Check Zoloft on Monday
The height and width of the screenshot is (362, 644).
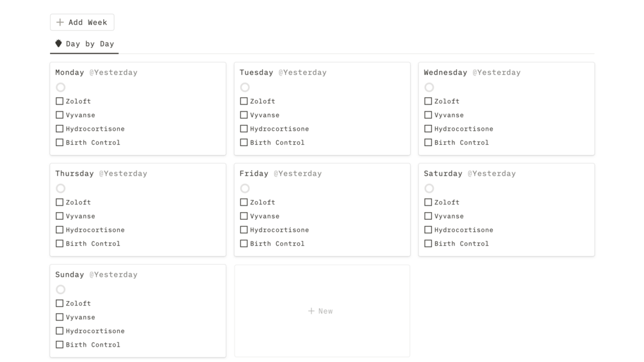tap(60, 101)
